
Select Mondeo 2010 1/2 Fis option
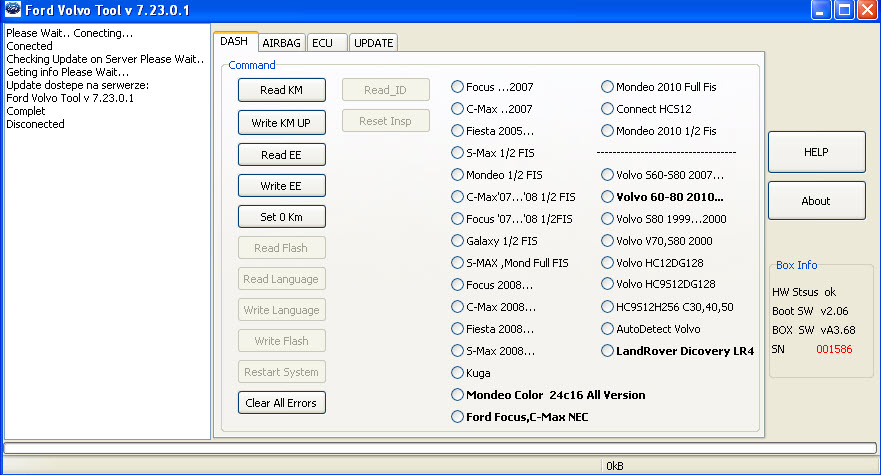pos(659,130)
